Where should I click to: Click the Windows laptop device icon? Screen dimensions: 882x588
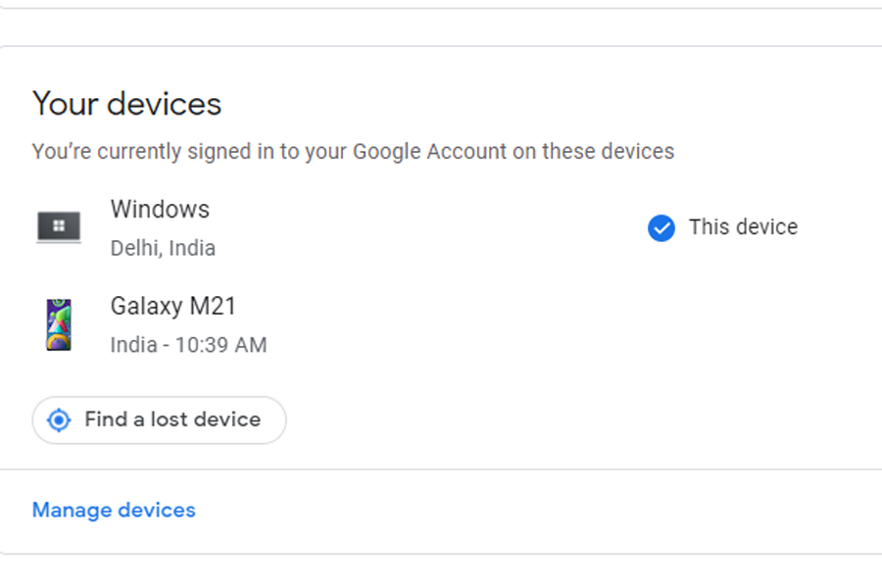(x=59, y=227)
